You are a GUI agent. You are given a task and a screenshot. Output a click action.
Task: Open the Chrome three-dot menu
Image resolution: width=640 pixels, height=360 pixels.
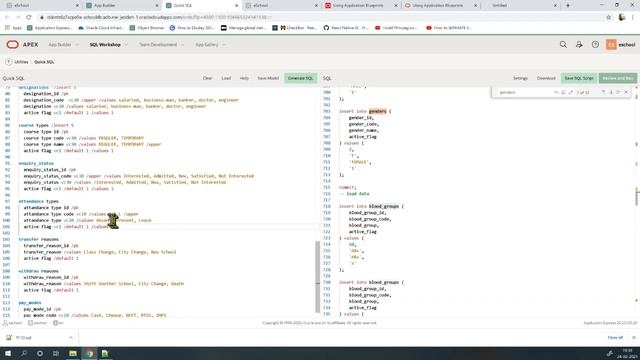633,17
